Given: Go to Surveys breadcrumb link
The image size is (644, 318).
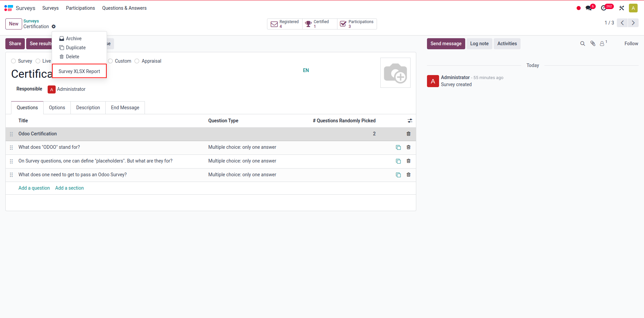Looking at the screenshot, I should (31, 21).
